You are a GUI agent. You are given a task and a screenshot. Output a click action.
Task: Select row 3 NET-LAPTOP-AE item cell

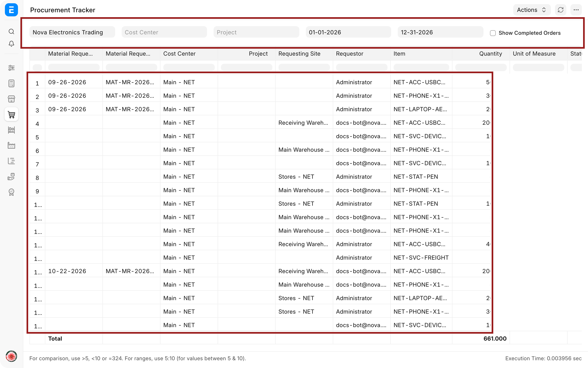tap(421, 109)
